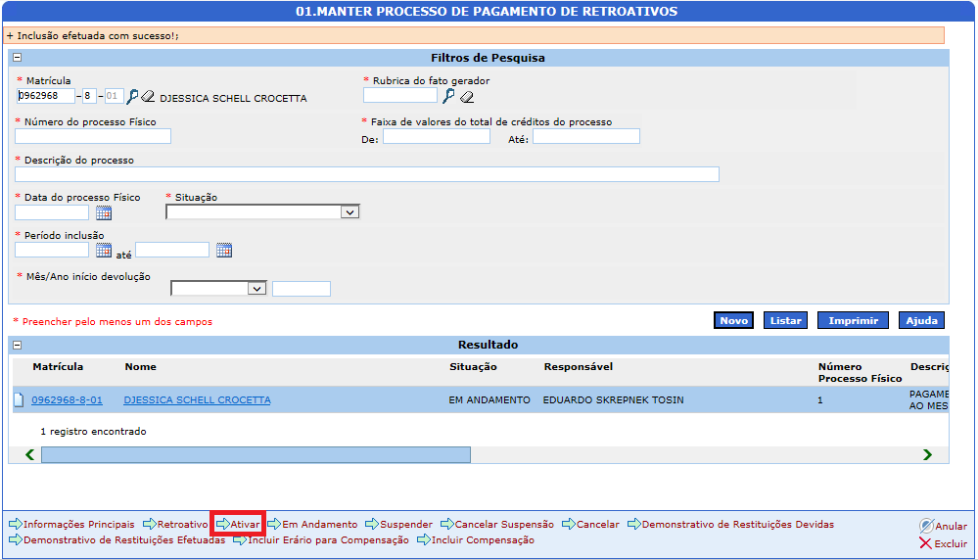The image size is (978, 560).
Task: Collapse the Resultado panel
Action: point(18,346)
